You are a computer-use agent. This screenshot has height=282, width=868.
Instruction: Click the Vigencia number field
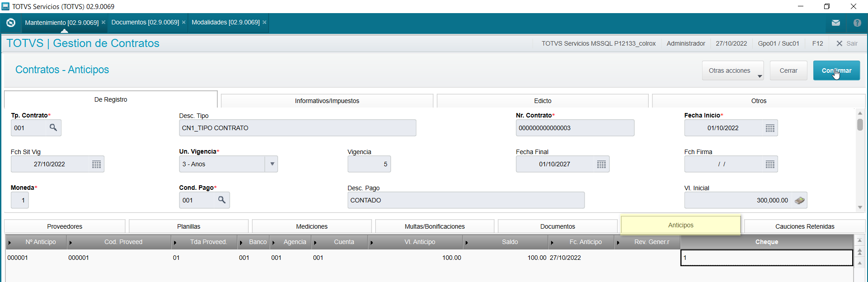pos(369,164)
